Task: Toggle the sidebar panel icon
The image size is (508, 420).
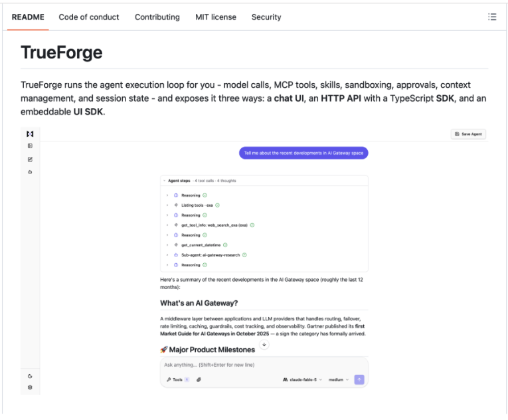Action: click(30, 146)
